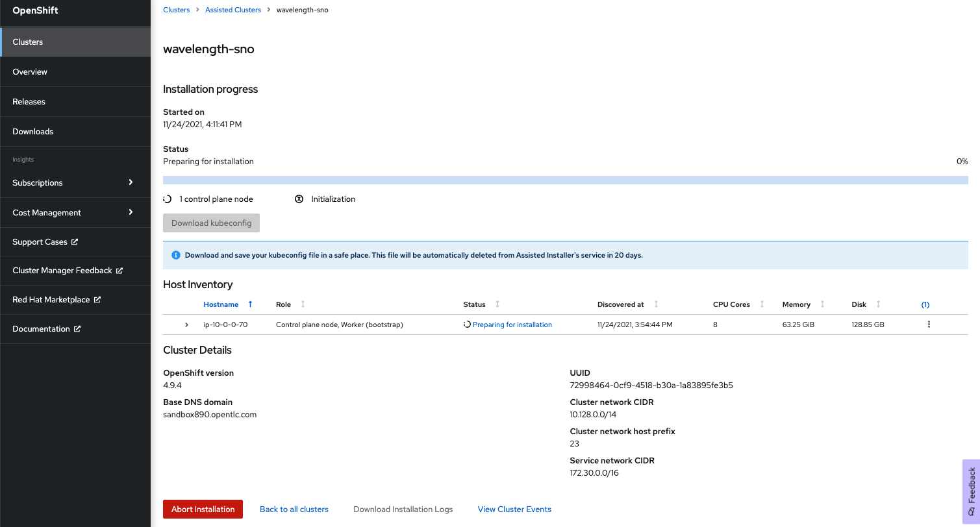The image size is (980, 527).
Task: Click the Cluster network CIDR 10.128.0.0/14
Action: point(593,415)
